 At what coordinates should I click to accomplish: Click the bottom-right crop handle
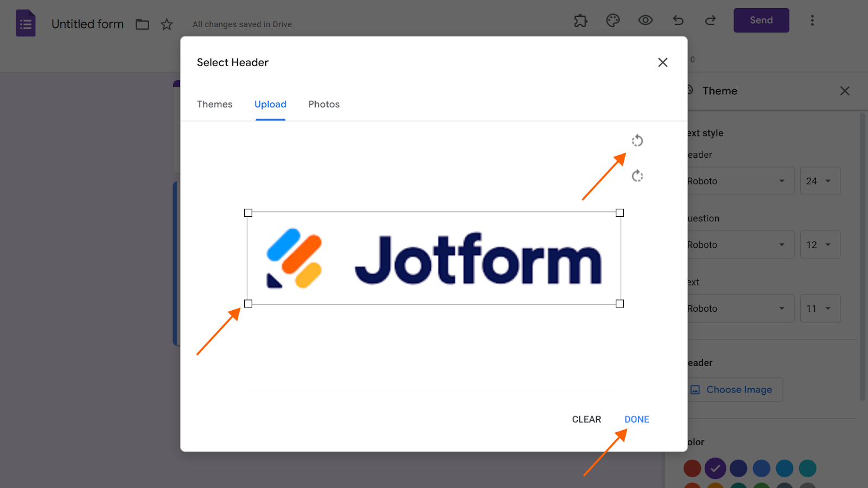tap(620, 304)
